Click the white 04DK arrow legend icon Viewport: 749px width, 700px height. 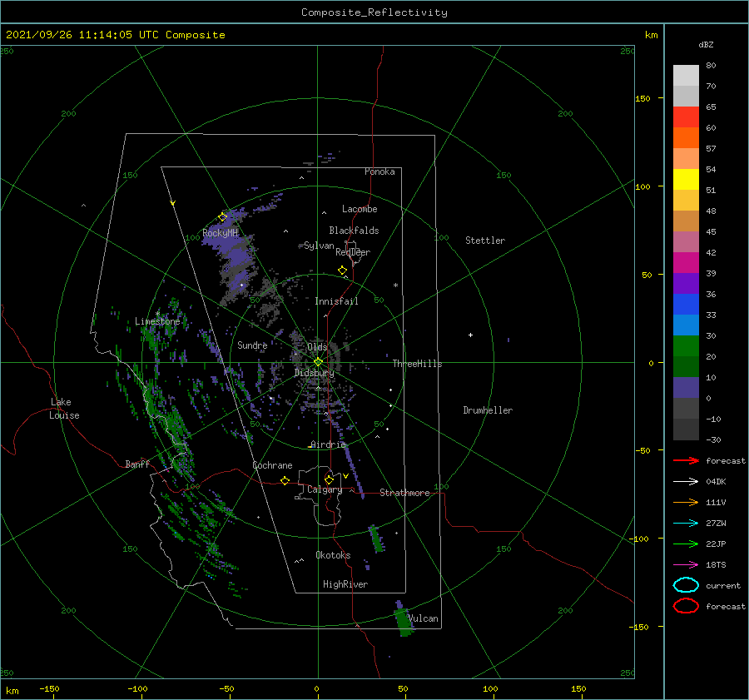click(686, 481)
